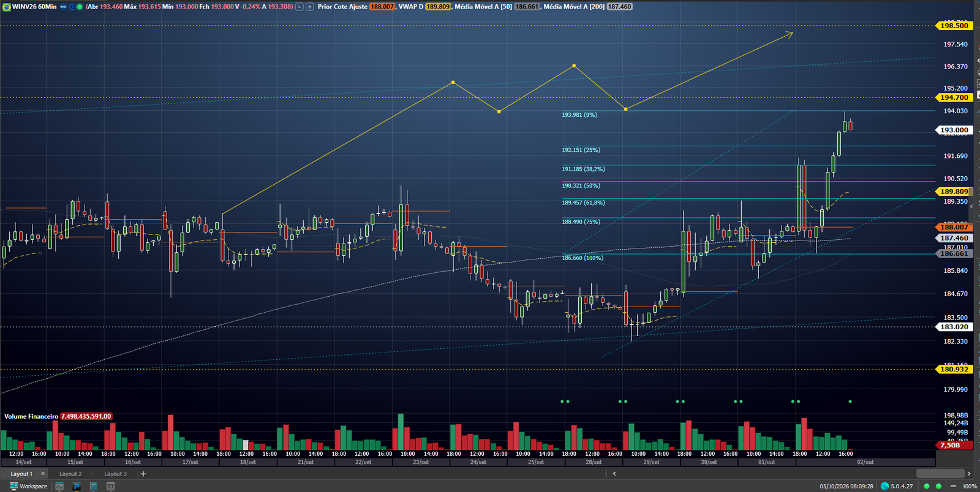Open the blue book icon in bottom bar

[x=94, y=486]
